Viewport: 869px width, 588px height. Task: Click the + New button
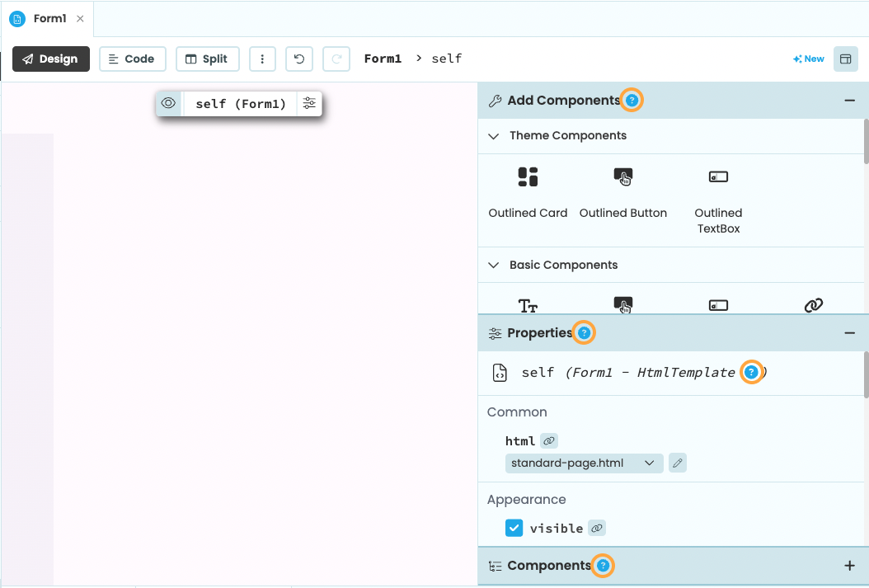coord(808,59)
